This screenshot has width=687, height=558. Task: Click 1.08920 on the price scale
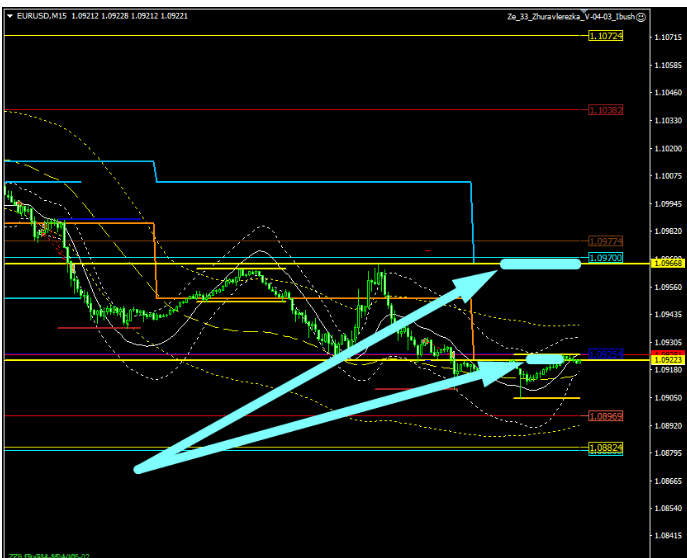pos(668,426)
